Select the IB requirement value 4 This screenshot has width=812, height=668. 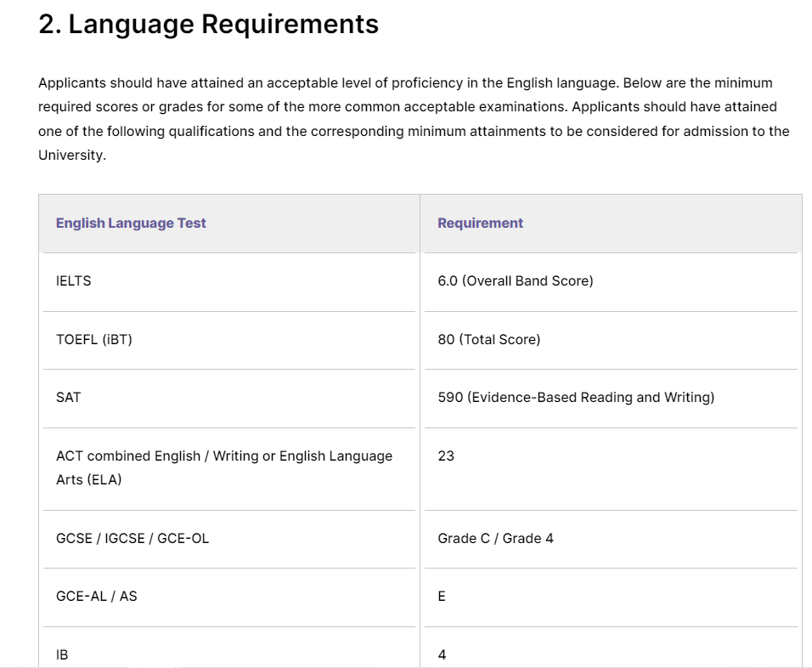(442, 654)
